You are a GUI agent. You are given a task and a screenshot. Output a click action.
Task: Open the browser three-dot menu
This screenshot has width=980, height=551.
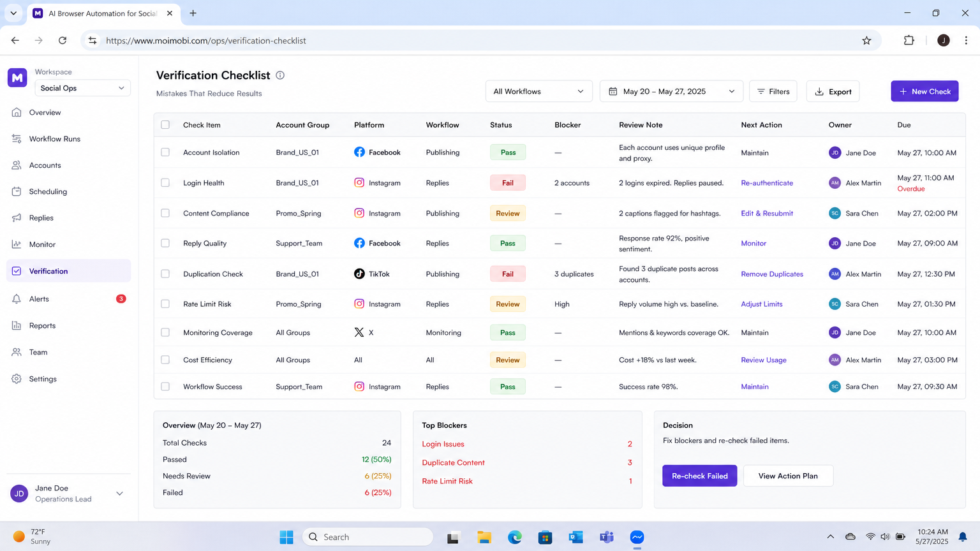click(x=966, y=40)
